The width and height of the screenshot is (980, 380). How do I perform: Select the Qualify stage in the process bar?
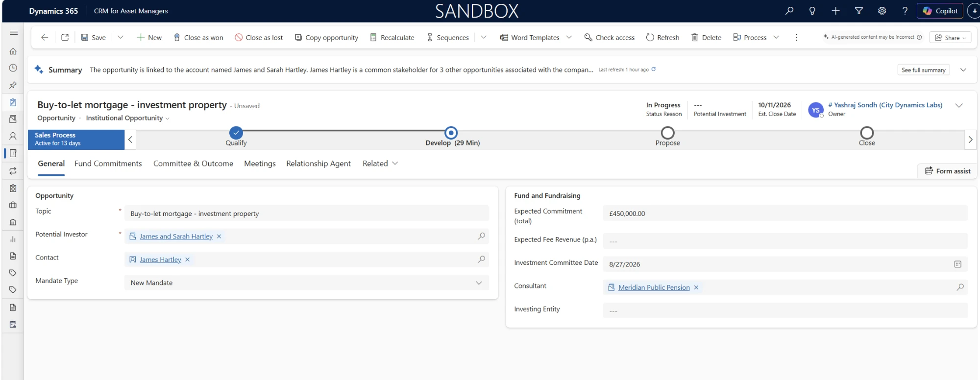[x=236, y=133]
